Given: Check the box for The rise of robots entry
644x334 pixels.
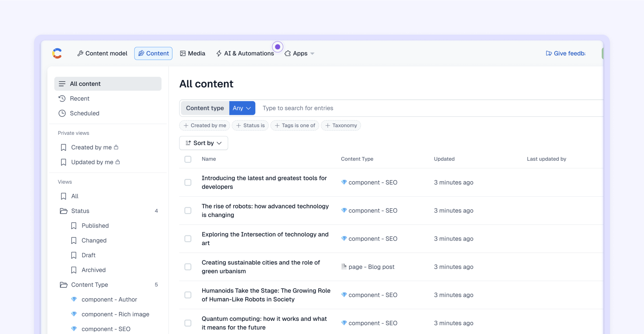Looking at the screenshot, I should [188, 211].
